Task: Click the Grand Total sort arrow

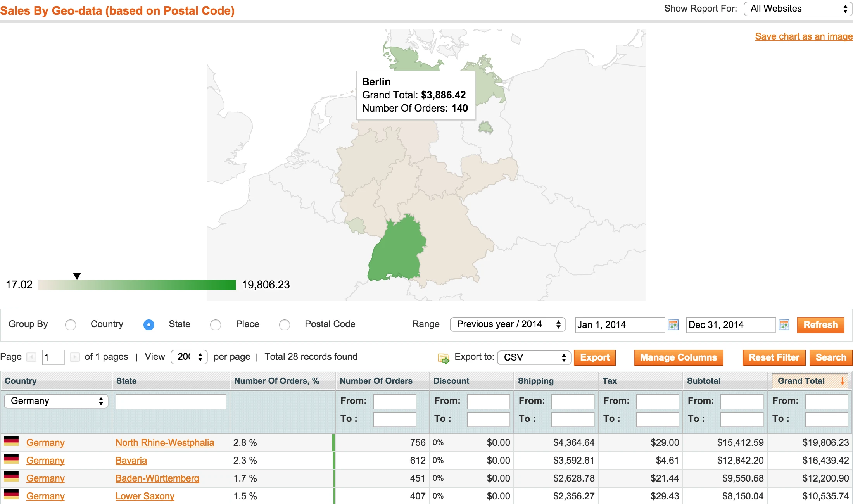Action: pos(843,381)
